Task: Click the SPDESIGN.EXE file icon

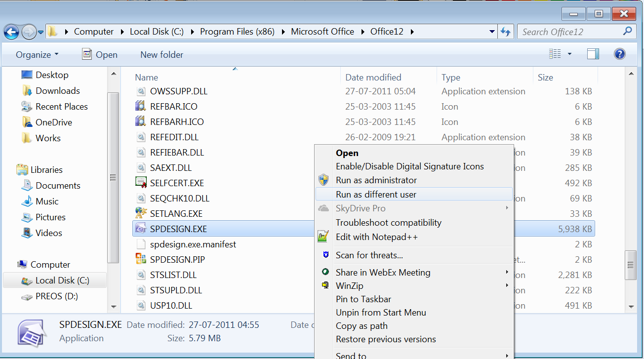Action: [x=141, y=229]
